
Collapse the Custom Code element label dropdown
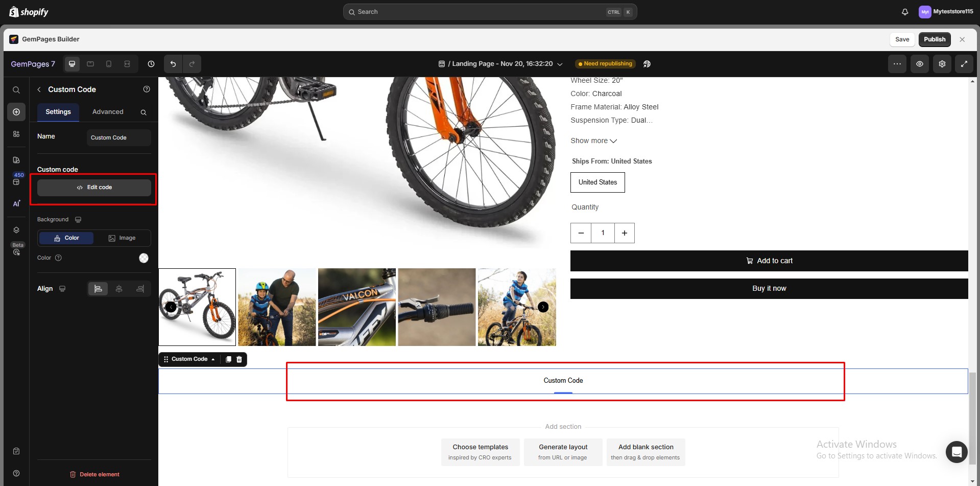coord(213,359)
